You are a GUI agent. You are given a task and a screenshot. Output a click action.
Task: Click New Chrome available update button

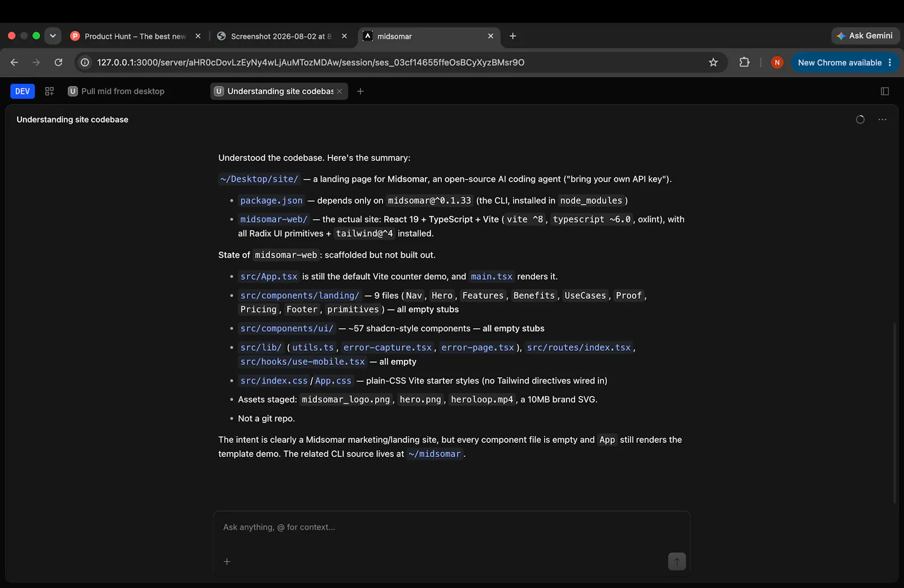point(840,62)
